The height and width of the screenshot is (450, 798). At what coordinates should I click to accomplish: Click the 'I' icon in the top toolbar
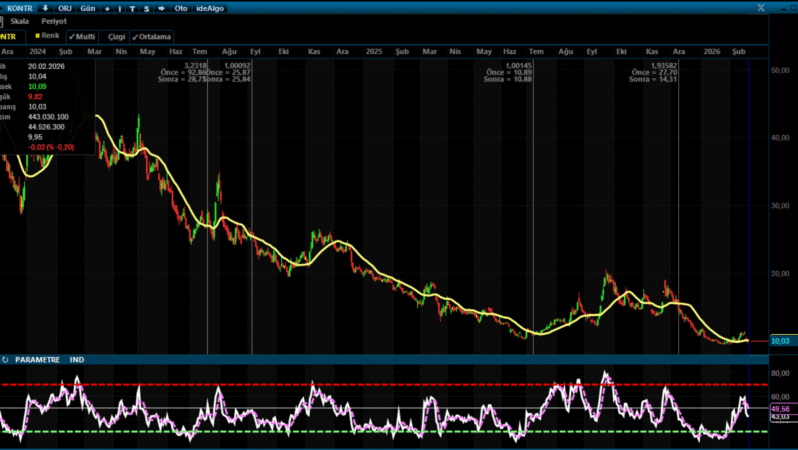pos(120,7)
